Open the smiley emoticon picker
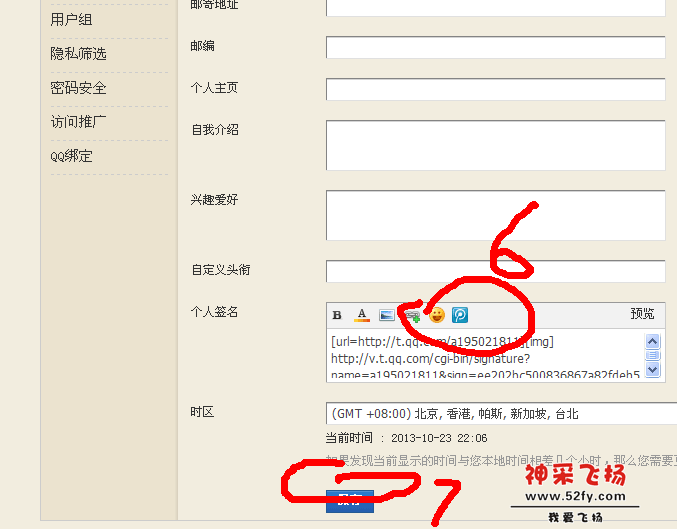Image resolution: width=677 pixels, height=529 pixels. click(x=437, y=315)
